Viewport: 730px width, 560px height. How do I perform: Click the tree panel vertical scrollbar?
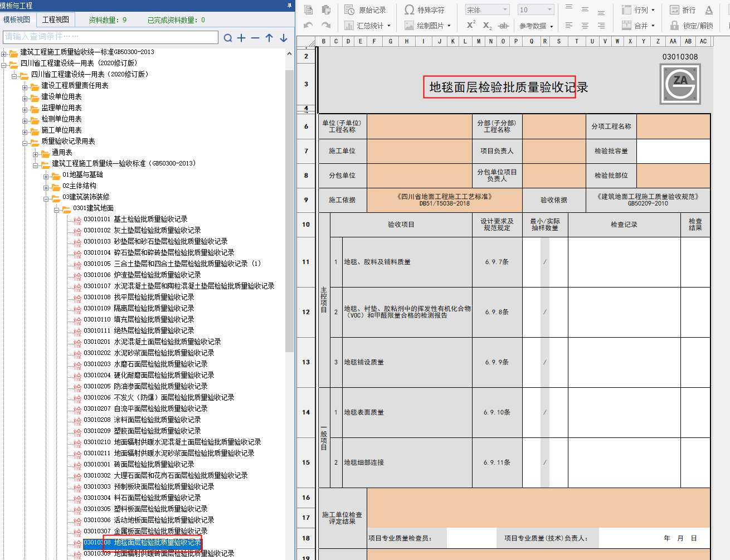[x=289, y=211]
